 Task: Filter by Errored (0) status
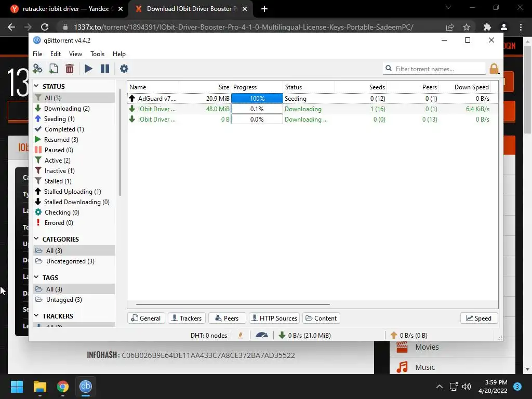pyautogui.click(x=74, y=223)
